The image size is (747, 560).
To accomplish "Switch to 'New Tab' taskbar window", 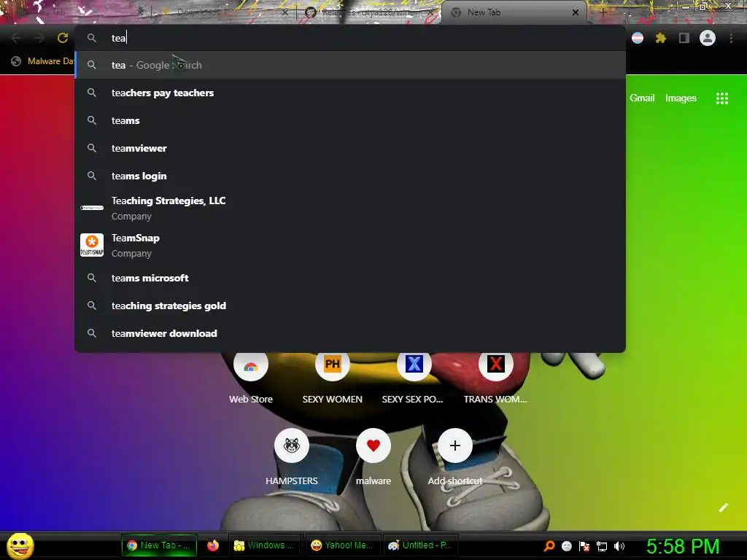I will pyautogui.click(x=159, y=545).
